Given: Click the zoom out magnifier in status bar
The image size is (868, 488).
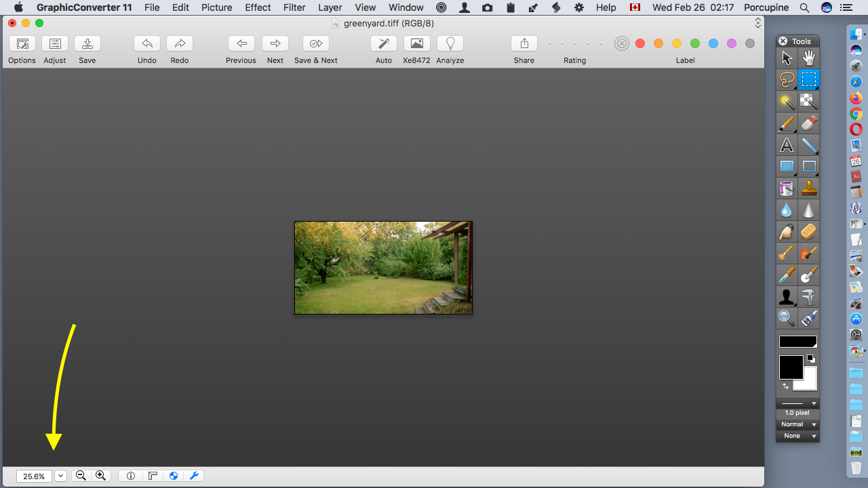Looking at the screenshot, I should tap(81, 476).
